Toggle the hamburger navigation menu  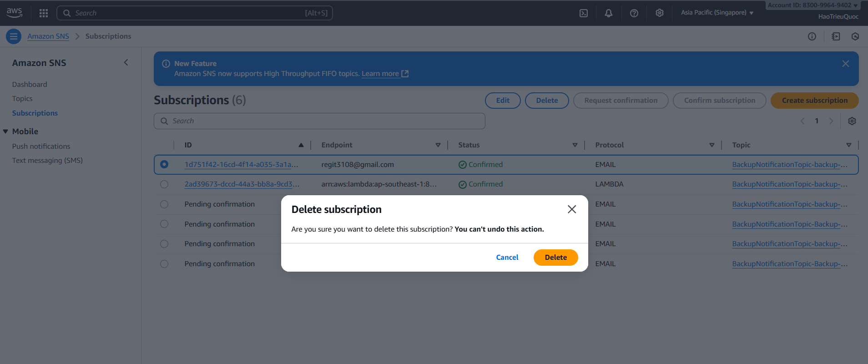coord(14,36)
